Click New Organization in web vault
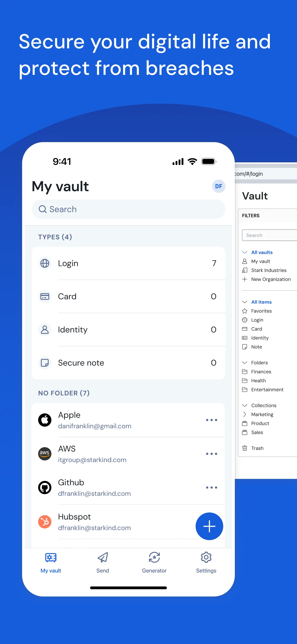The image size is (297, 644). point(271,279)
